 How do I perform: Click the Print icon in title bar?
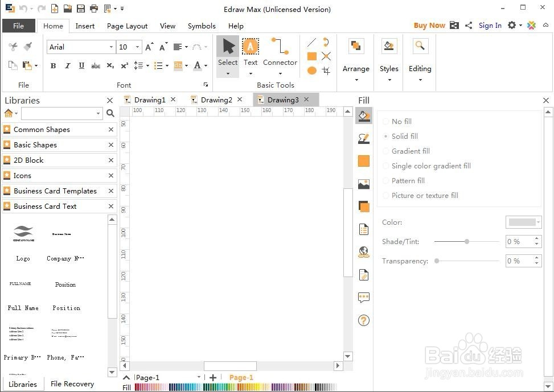94,9
